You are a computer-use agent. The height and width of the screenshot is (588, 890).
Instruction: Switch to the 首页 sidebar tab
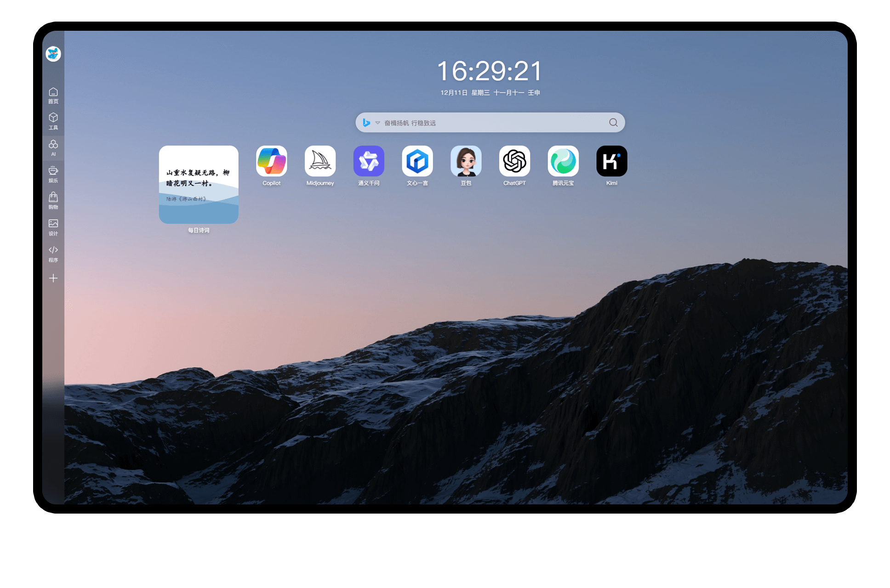tap(53, 95)
